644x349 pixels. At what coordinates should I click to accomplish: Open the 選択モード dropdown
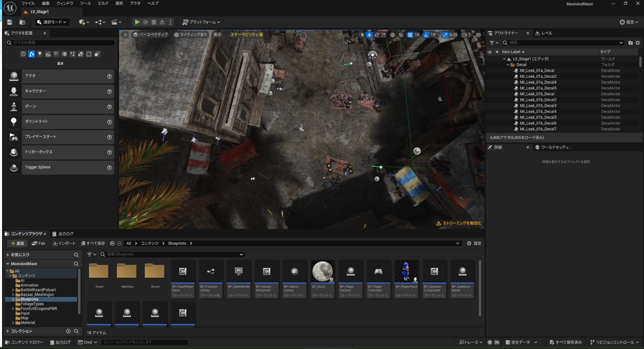click(52, 22)
